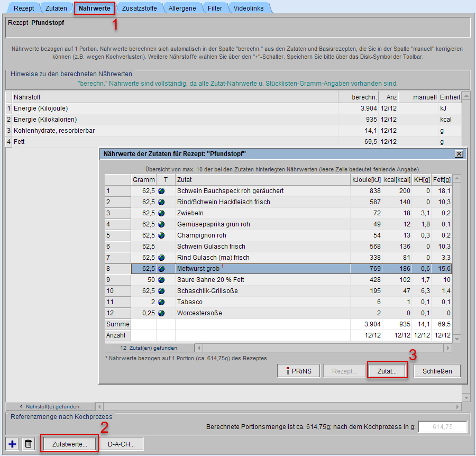Click the portion weight field showing 614,75
The height and width of the screenshot is (456, 476).
(442, 427)
